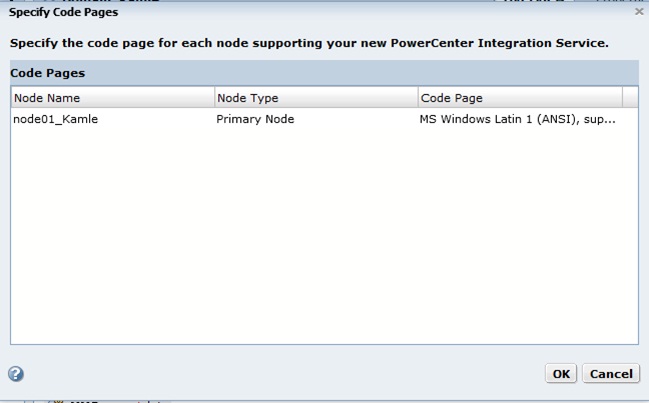Click the ellipsis ending the truncated code page value
Screen dimensions: 649x403
(611, 122)
